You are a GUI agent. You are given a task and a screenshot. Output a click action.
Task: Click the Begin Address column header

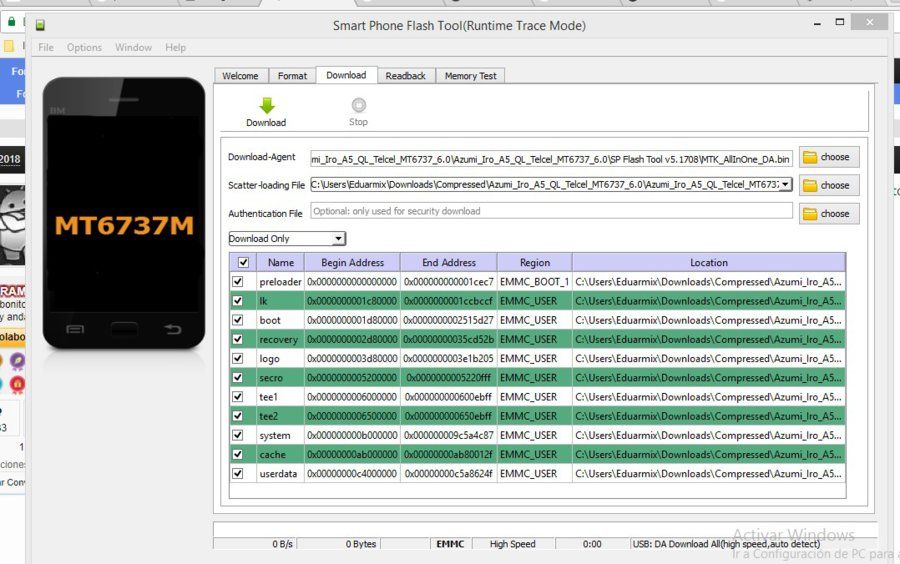[352, 262]
